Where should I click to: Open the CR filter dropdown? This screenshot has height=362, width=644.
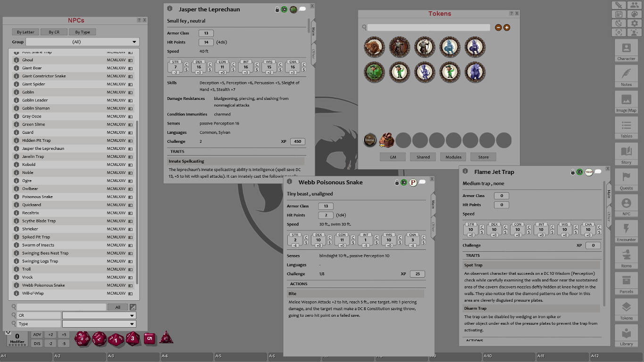pyautogui.click(x=99, y=315)
